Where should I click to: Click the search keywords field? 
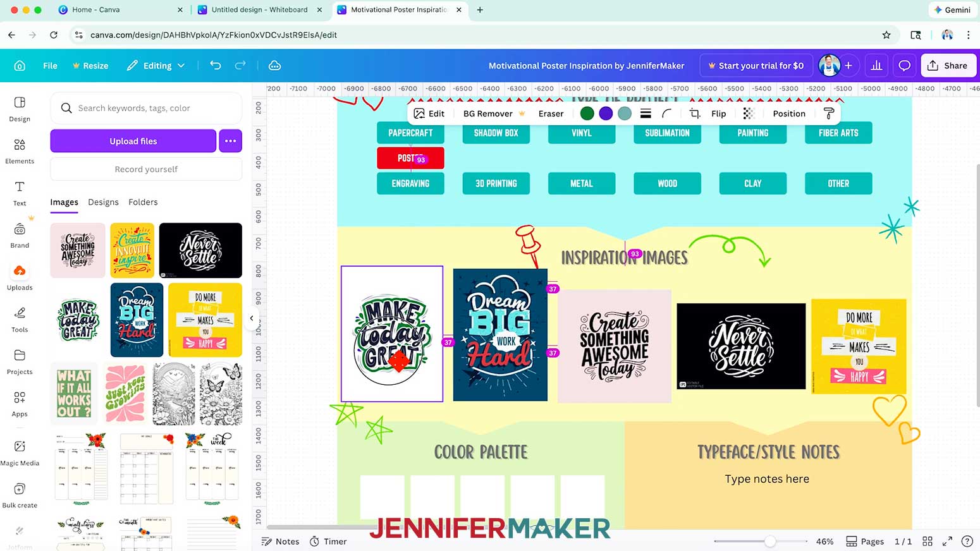tap(146, 108)
